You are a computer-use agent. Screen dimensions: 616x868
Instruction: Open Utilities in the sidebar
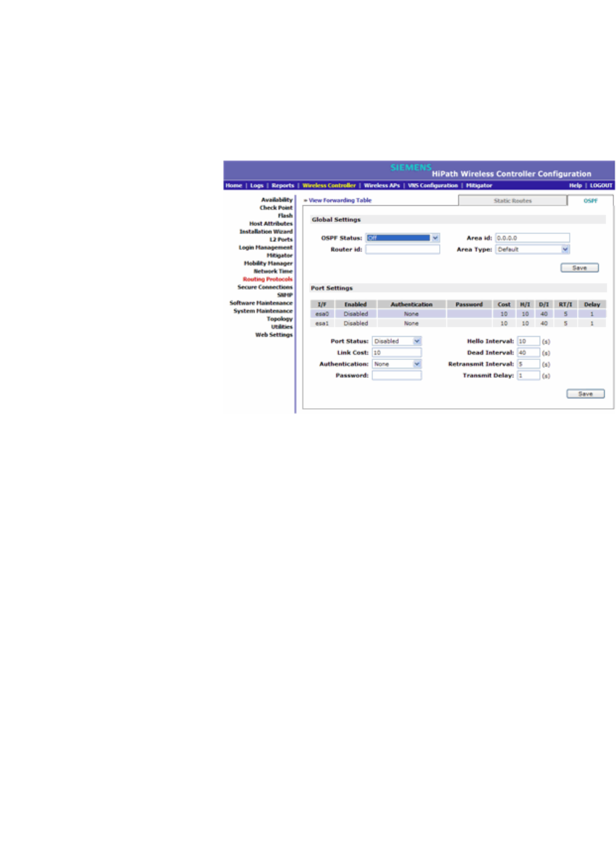tap(282, 326)
